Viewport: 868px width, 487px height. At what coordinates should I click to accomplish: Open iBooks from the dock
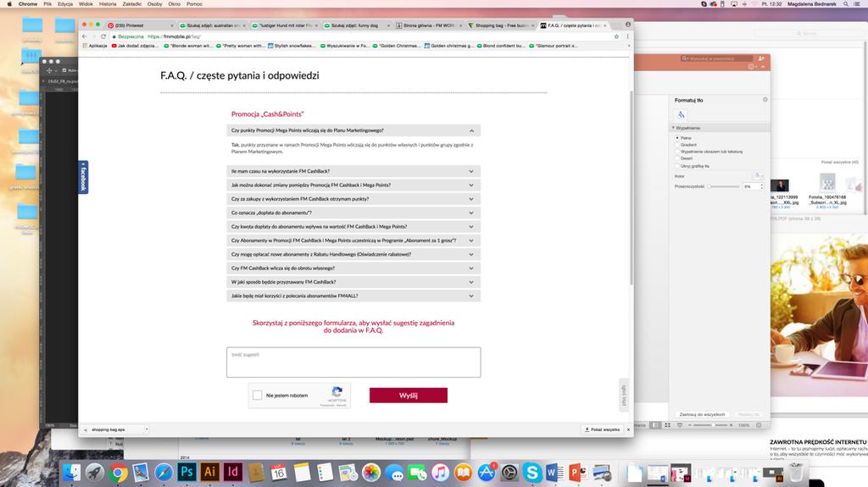tap(463, 472)
